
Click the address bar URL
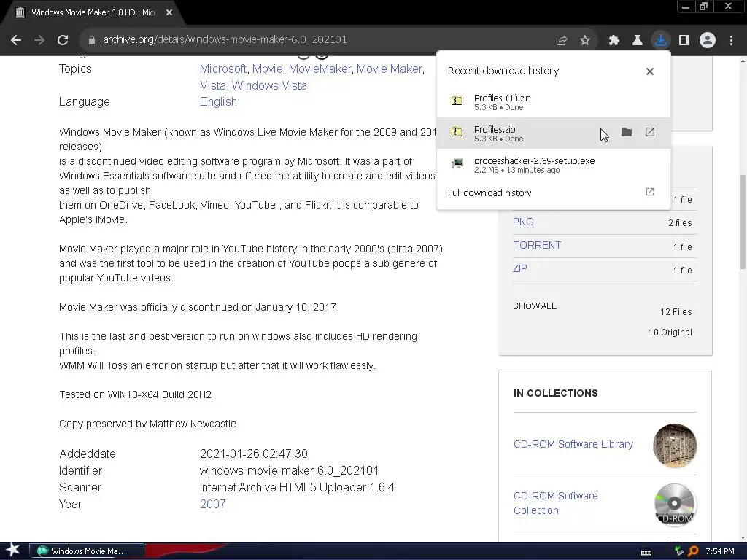click(225, 39)
